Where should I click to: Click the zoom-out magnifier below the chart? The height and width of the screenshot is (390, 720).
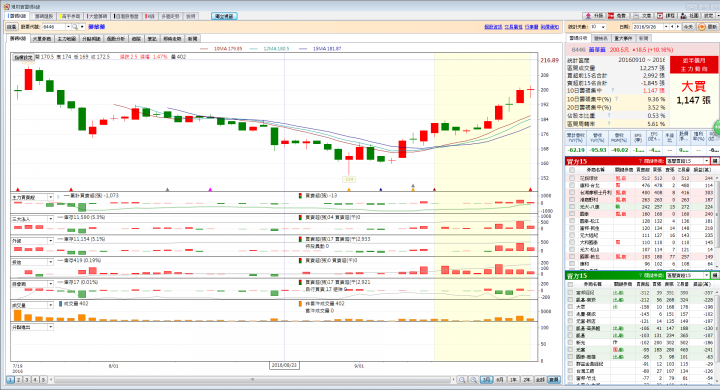tap(462, 380)
